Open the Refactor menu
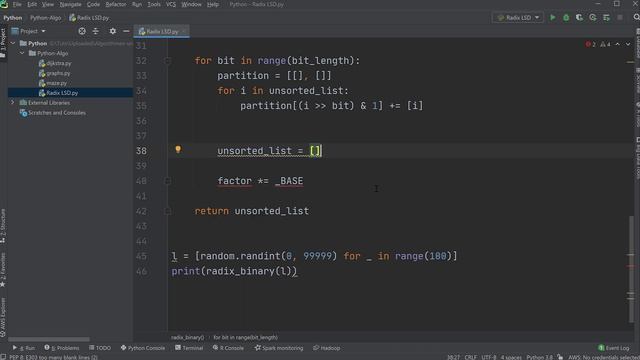This screenshot has height=360, width=640. (x=116, y=4)
